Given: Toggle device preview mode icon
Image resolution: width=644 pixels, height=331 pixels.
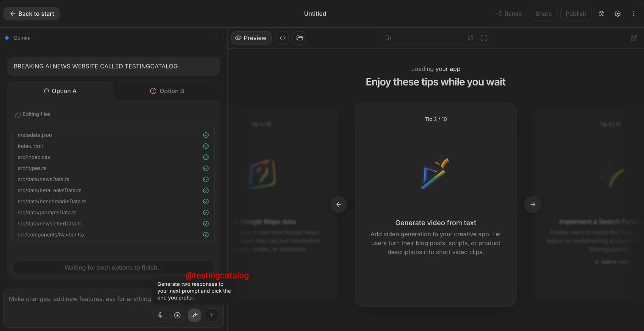Looking at the screenshot, I should (388, 38).
